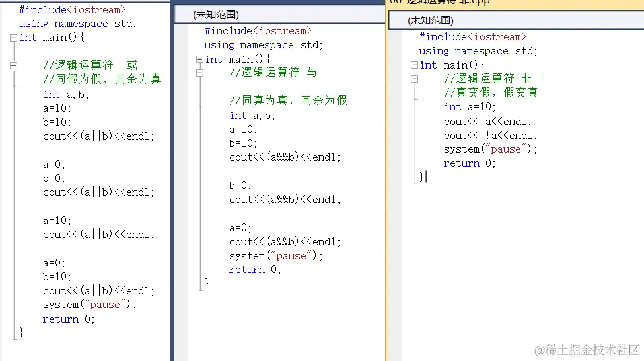Viewport: 644px width, 361px height.
Task: Collapse main() fold in left code pane
Action: (x=14, y=38)
